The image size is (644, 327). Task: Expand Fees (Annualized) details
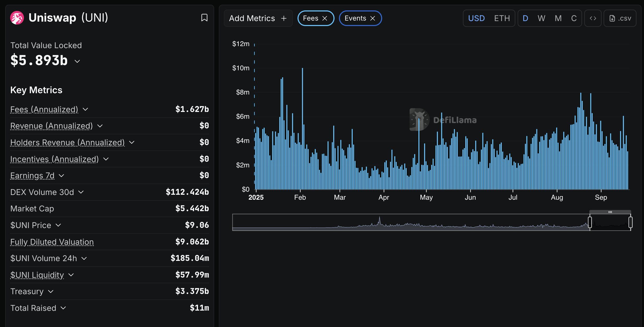point(85,109)
